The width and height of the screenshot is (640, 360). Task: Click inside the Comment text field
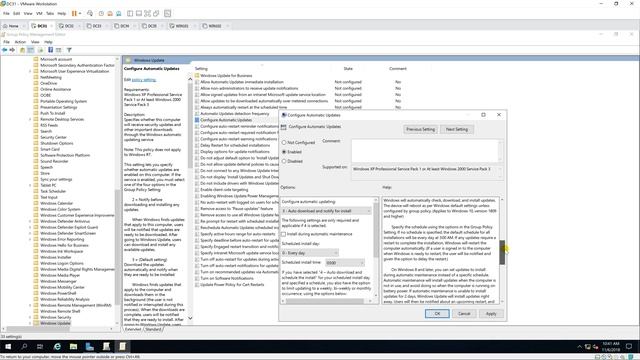coord(425,151)
